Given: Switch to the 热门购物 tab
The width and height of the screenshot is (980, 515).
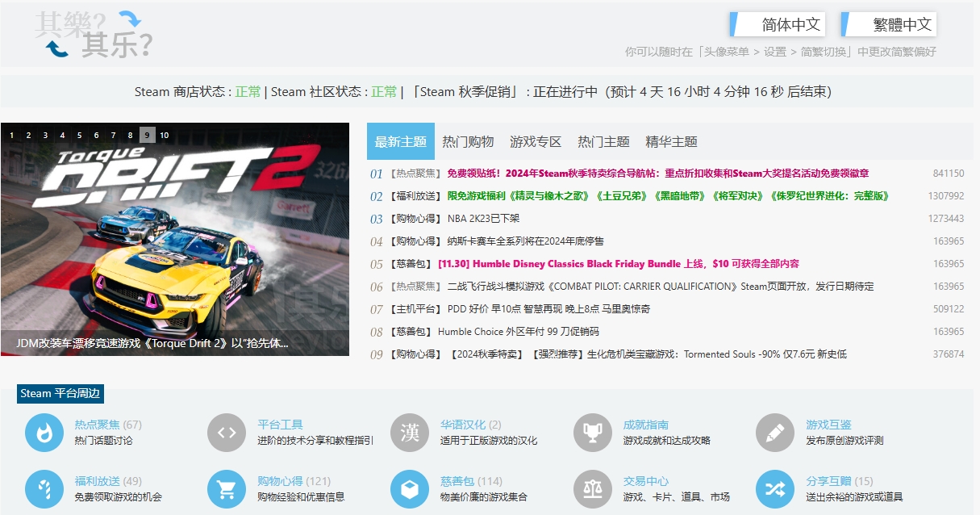Looking at the screenshot, I should (468, 141).
